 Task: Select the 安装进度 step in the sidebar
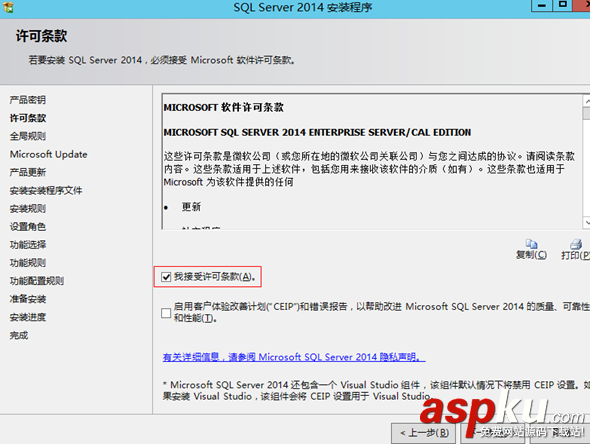[27, 317]
